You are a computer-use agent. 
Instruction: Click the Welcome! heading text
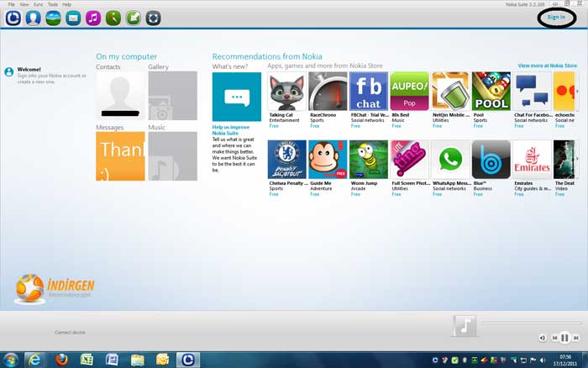click(x=29, y=70)
